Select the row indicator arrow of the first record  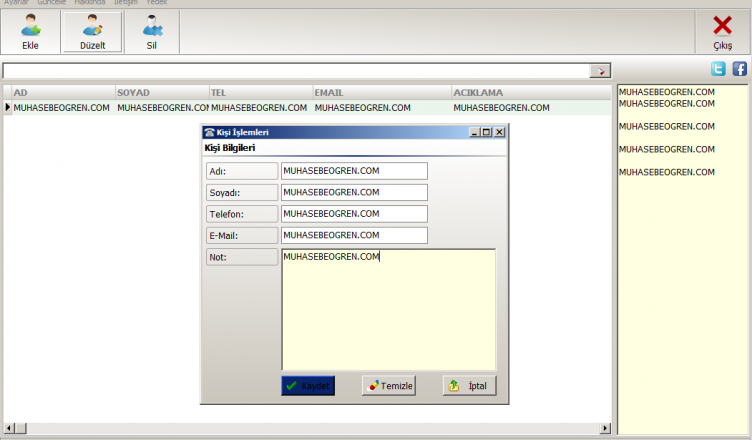tap(7, 107)
